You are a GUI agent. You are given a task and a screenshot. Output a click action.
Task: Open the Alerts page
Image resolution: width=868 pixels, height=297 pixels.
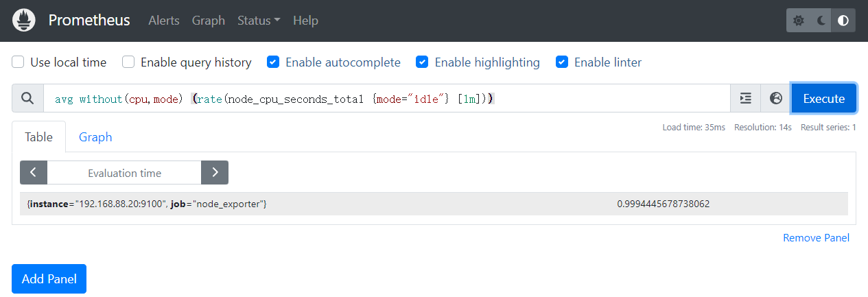(164, 21)
